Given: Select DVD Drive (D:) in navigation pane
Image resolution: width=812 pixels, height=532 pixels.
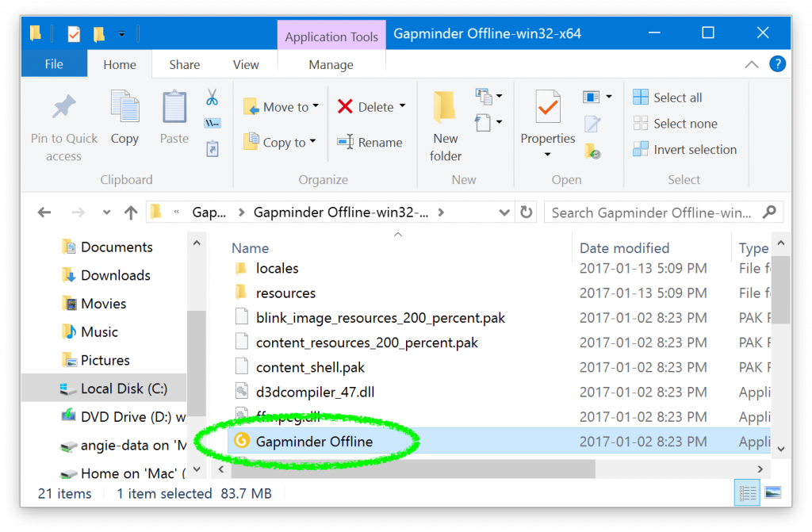Looking at the screenshot, I should 123,416.
